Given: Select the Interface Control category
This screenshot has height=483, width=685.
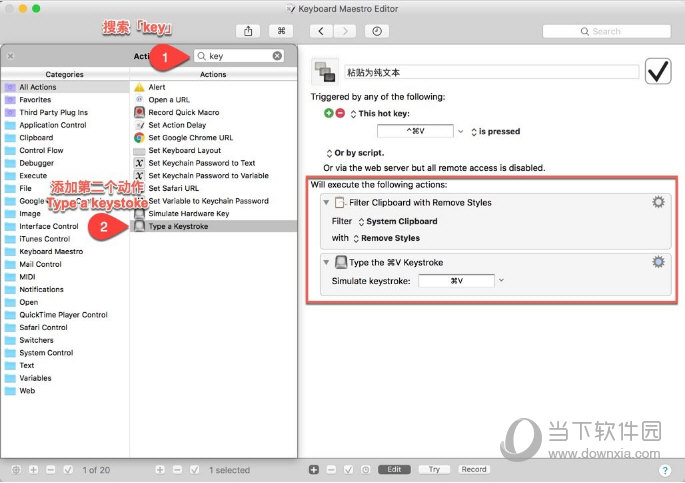Looking at the screenshot, I should coord(65,226).
